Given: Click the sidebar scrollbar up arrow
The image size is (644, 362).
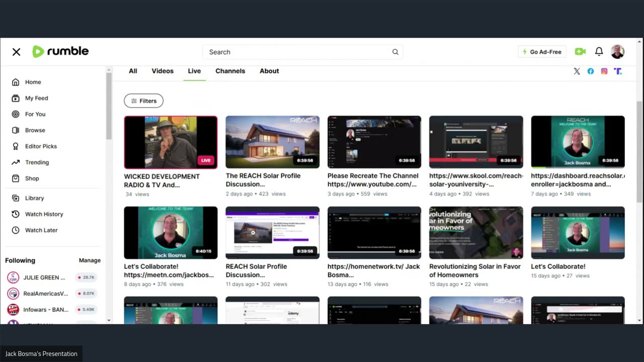Looking at the screenshot, I should pos(109,70).
